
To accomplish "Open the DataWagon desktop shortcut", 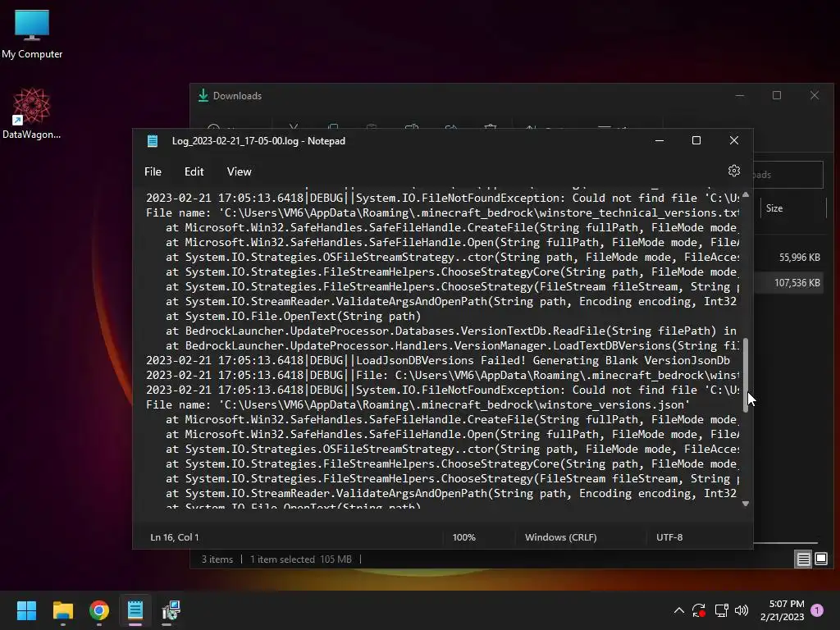I will click(x=32, y=113).
